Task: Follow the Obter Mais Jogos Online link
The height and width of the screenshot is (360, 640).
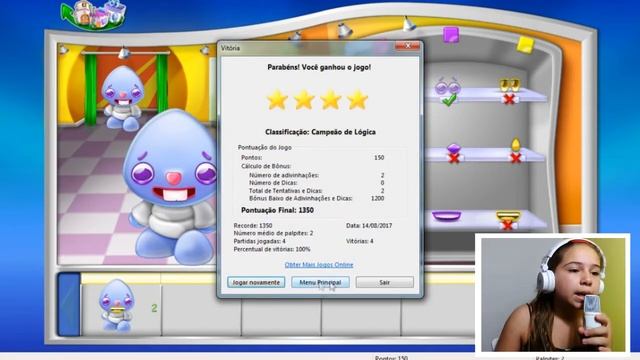Action: coord(319,265)
